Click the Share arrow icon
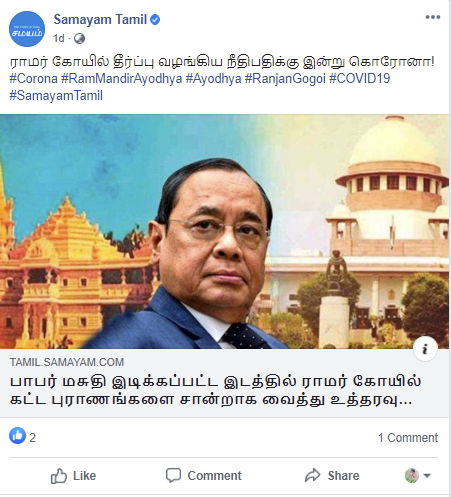This screenshot has height=497, width=451. 312,475
